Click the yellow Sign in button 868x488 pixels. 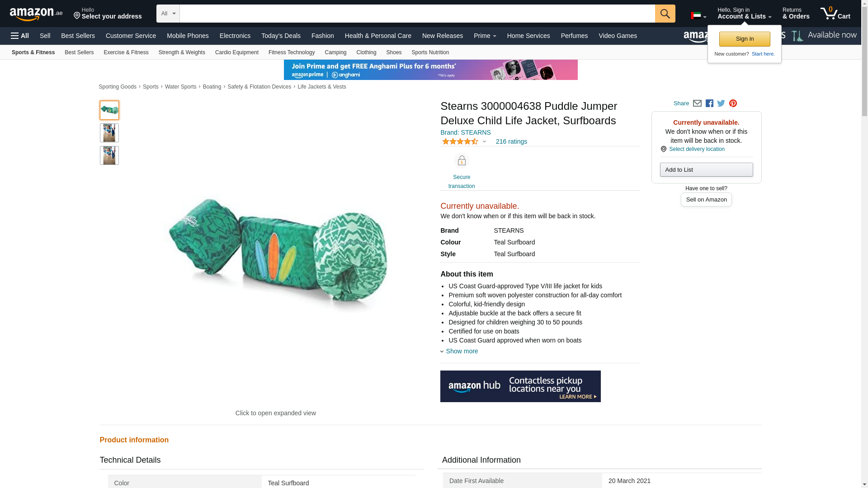click(x=745, y=39)
